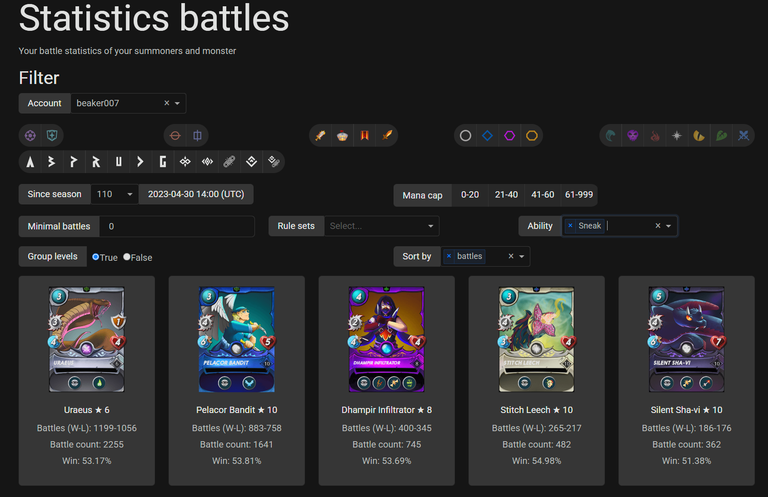Click the Uraeus ★ 6 name
Screen dimensions: 768x497
point(87,410)
